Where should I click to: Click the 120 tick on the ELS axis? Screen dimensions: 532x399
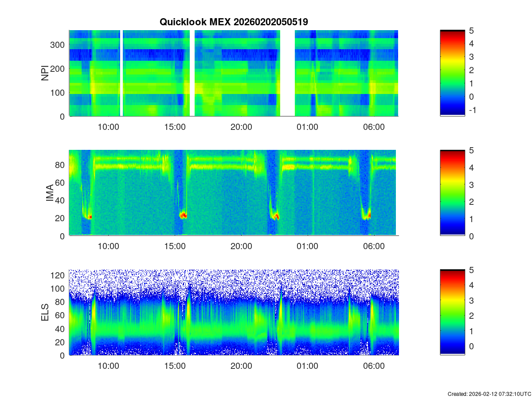pos(59,275)
